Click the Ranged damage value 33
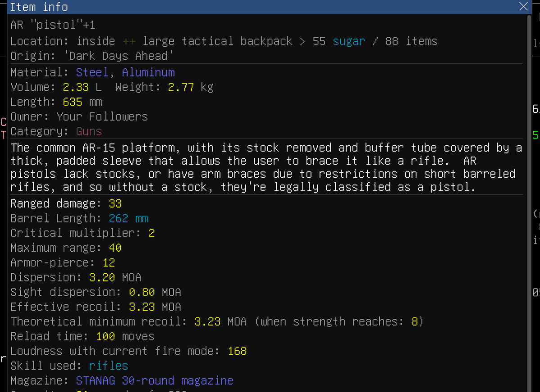Viewport: 540px width, 392px height. click(x=115, y=204)
